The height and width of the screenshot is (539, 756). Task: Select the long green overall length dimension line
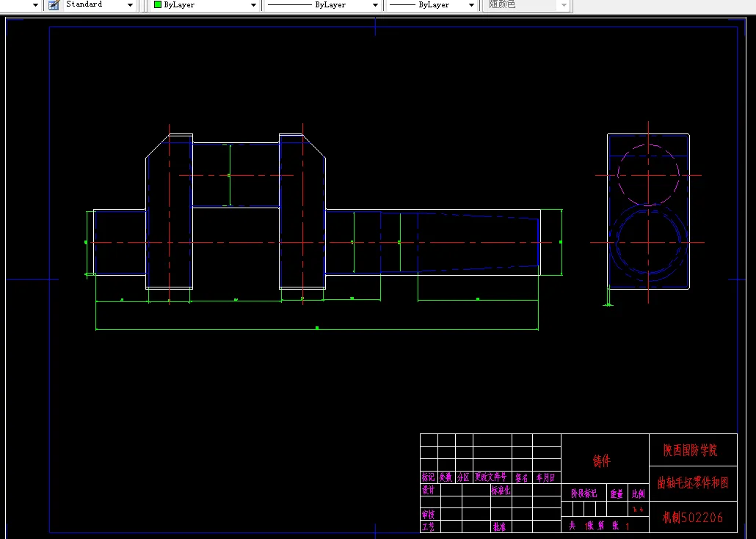(317, 329)
